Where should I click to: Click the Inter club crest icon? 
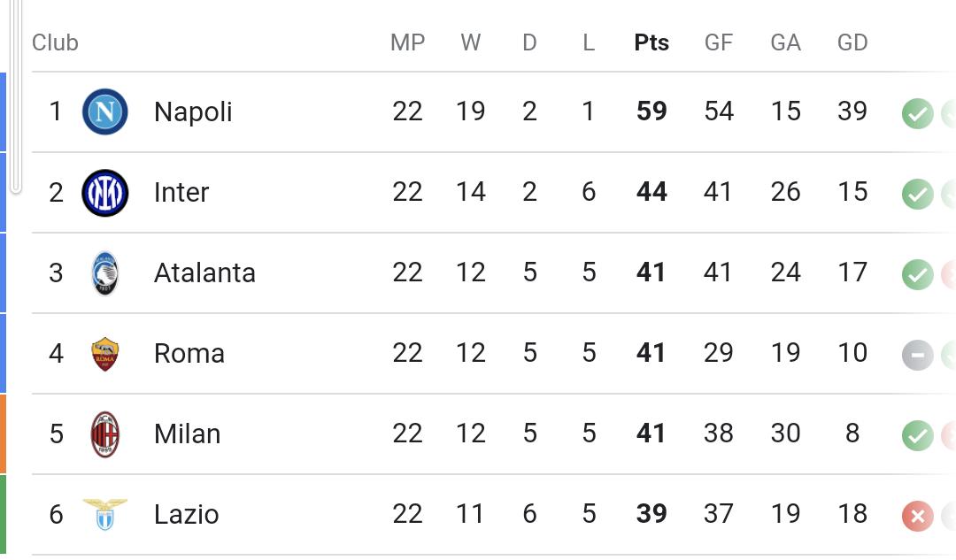coord(105,193)
